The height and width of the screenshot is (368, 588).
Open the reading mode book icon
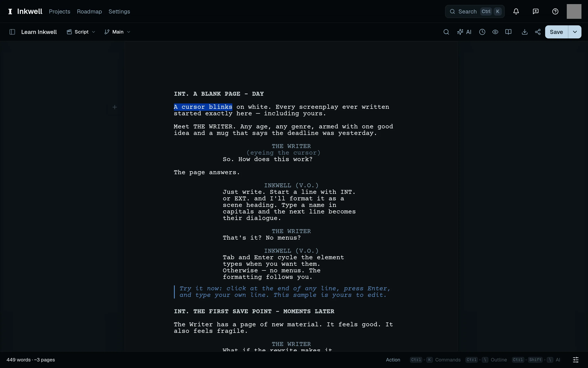pos(508,32)
